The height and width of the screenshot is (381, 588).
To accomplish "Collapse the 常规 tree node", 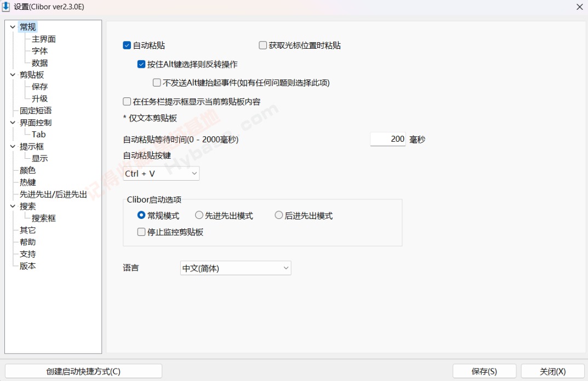I will point(13,27).
